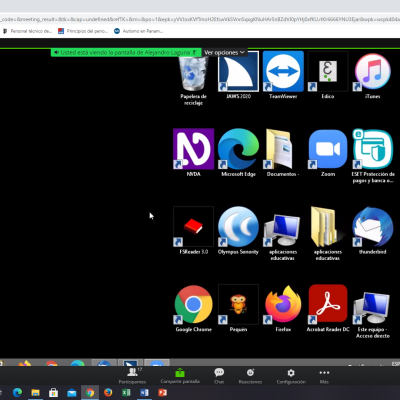Open the Mail app in taskbar
This screenshot has height=400, width=400.
coord(72,393)
